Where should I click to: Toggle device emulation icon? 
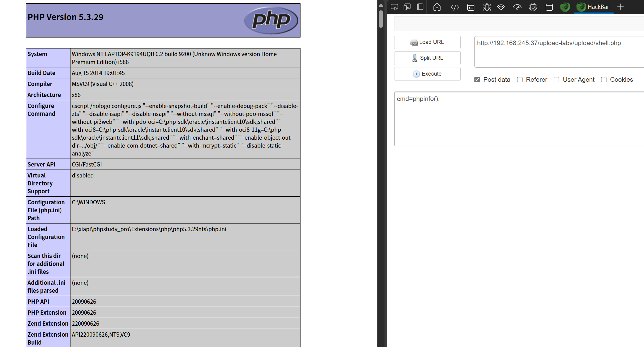pos(407,7)
